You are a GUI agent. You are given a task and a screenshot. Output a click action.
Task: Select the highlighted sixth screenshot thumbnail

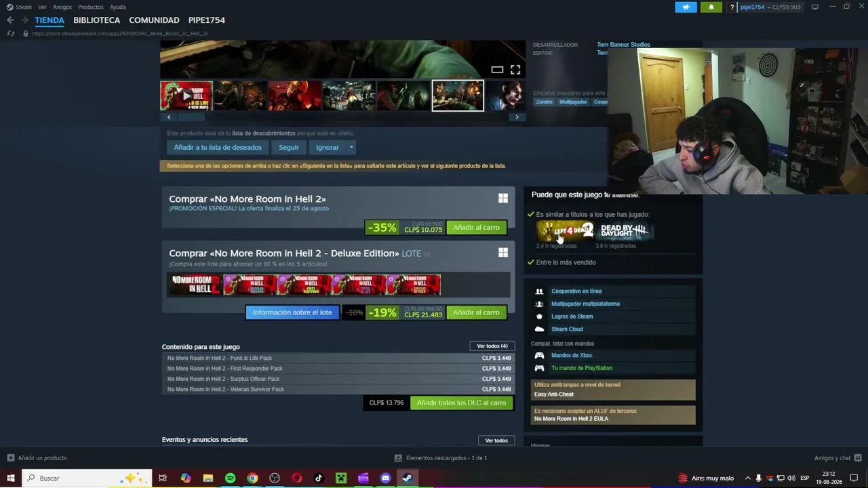(458, 96)
